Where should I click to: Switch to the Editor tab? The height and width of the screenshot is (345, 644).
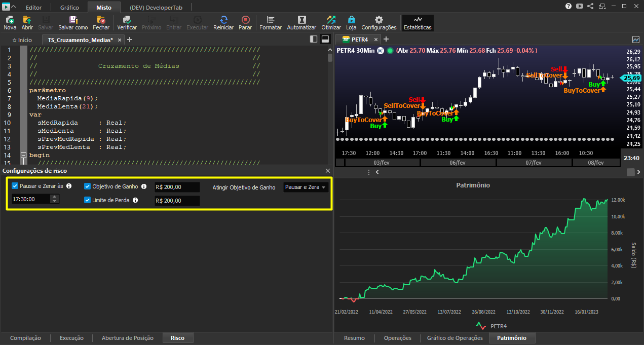pos(34,8)
